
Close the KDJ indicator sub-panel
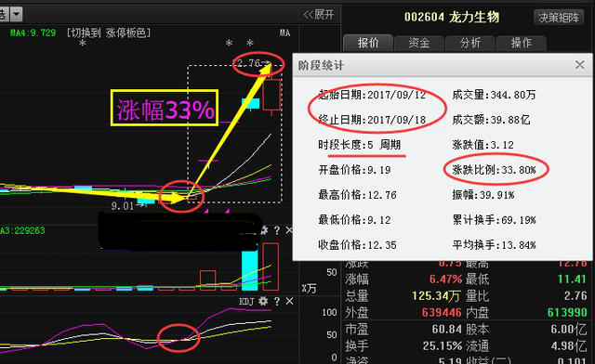pos(289,301)
